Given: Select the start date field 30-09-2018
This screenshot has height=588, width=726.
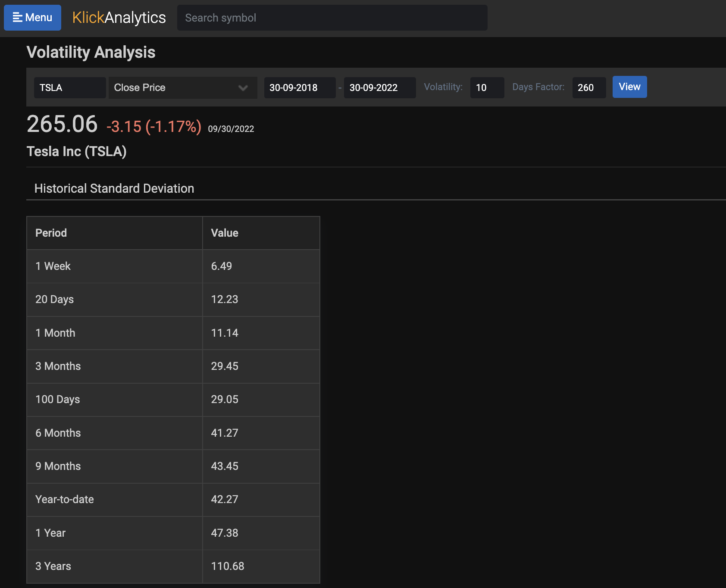Looking at the screenshot, I should click(299, 88).
